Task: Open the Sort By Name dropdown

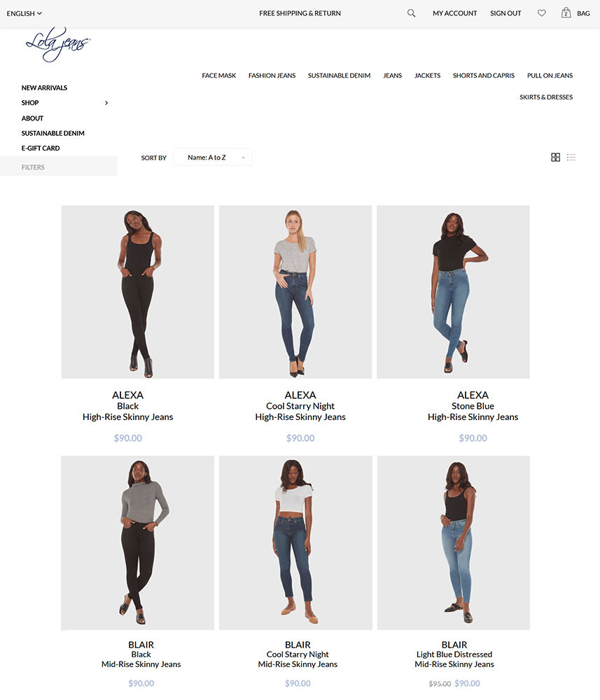Action: 213,157
